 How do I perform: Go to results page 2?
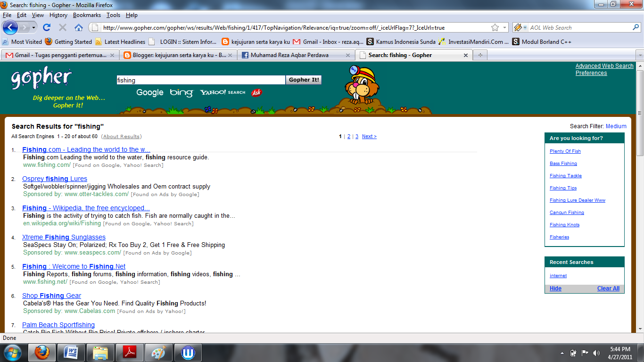[x=349, y=137]
